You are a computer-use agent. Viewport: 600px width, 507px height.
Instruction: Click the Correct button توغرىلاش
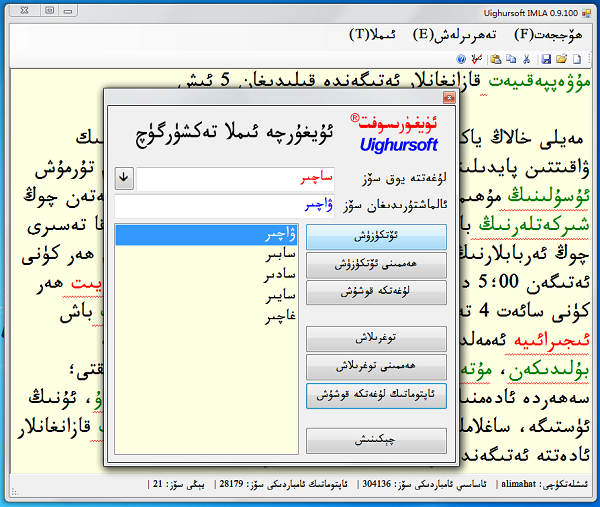376,339
